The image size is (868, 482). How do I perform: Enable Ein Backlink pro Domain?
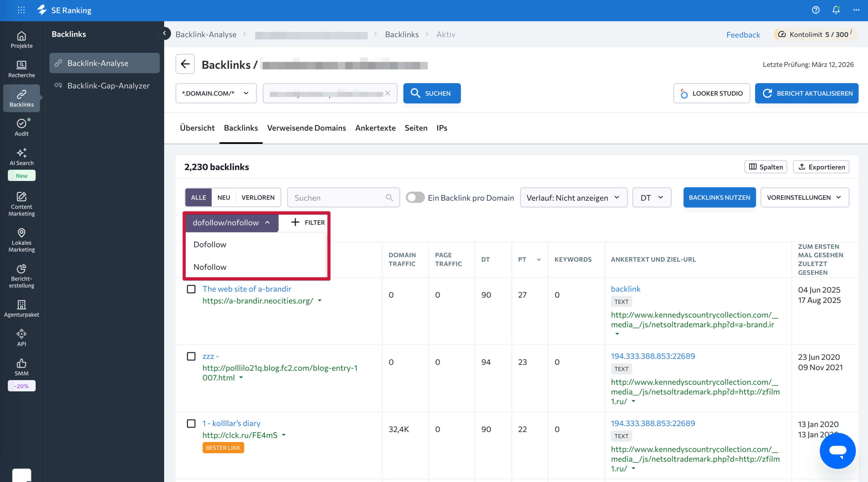click(x=415, y=197)
